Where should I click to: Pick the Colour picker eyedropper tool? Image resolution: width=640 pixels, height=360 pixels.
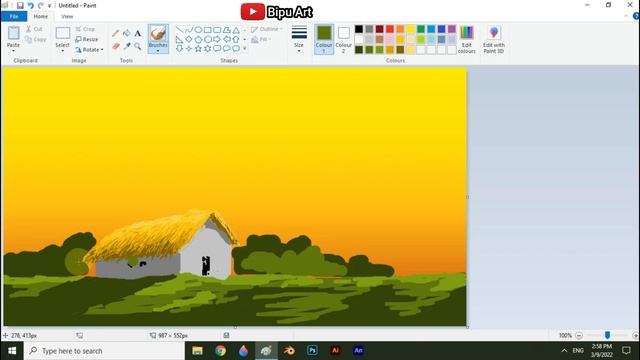point(127,46)
